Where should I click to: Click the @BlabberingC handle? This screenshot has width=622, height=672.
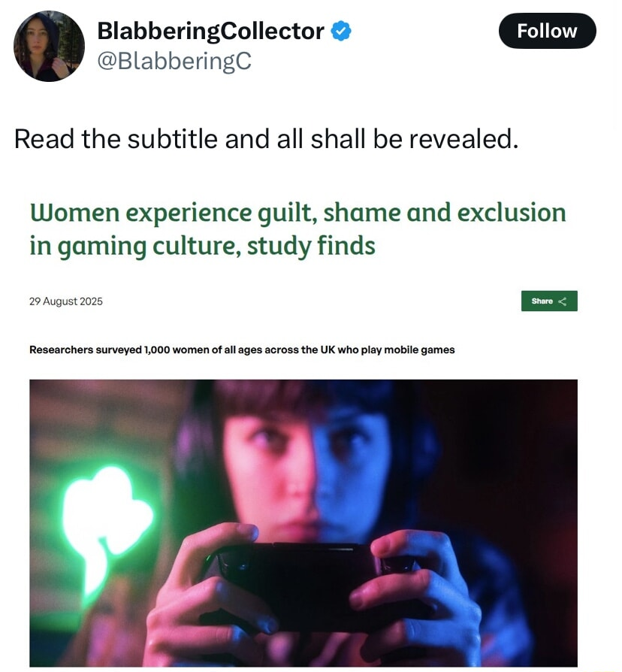pyautogui.click(x=174, y=61)
